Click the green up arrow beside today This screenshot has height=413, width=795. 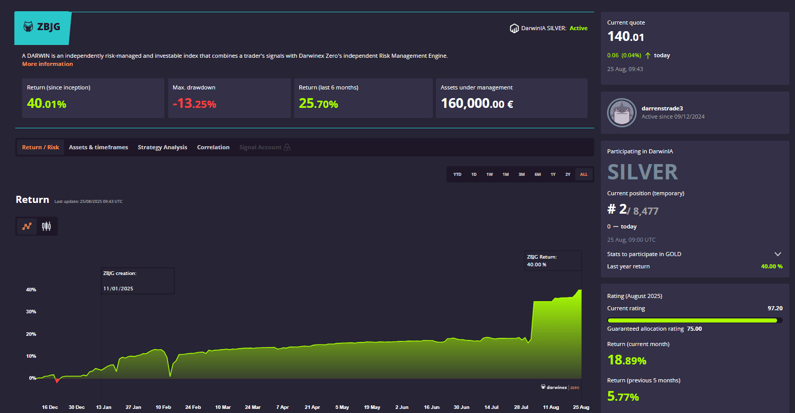click(648, 55)
